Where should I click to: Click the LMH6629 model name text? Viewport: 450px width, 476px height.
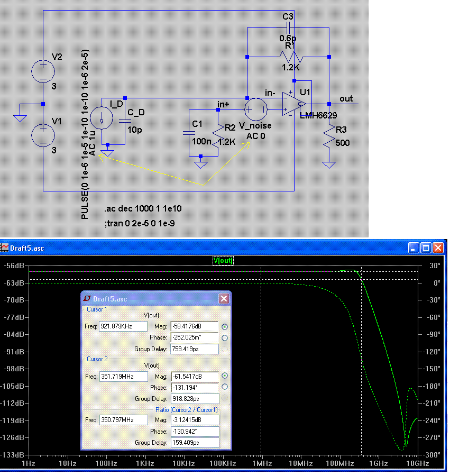(318, 115)
